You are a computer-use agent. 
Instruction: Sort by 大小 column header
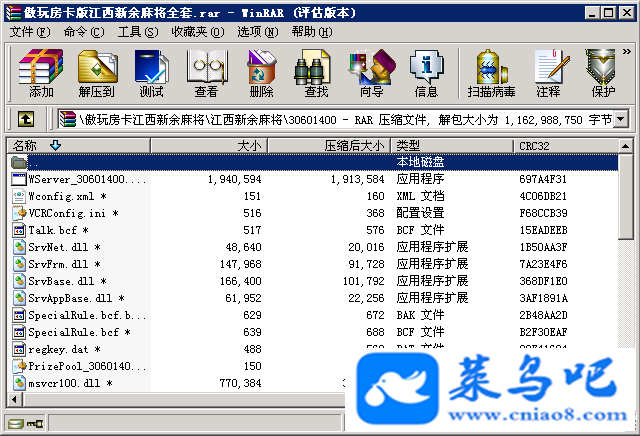tap(209, 146)
